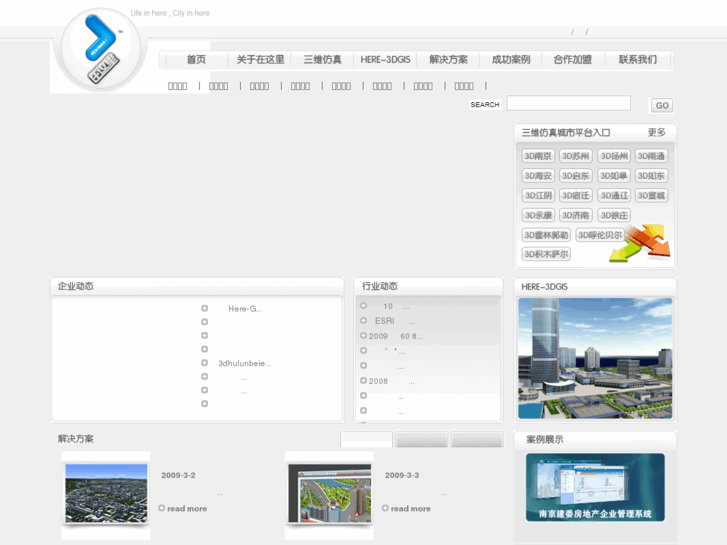This screenshot has height=545, width=727.
Task: Click the bullet icon beside 3dhulunbeie... entry
Action: [204, 363]
